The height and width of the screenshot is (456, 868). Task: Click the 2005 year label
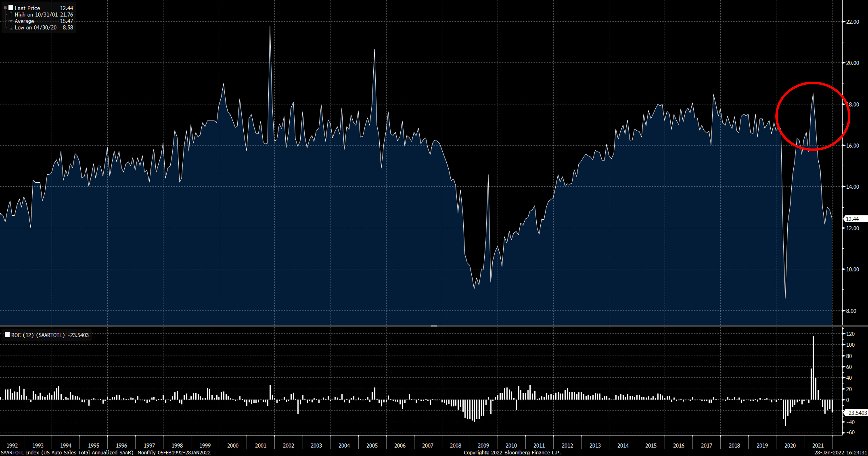372,446
